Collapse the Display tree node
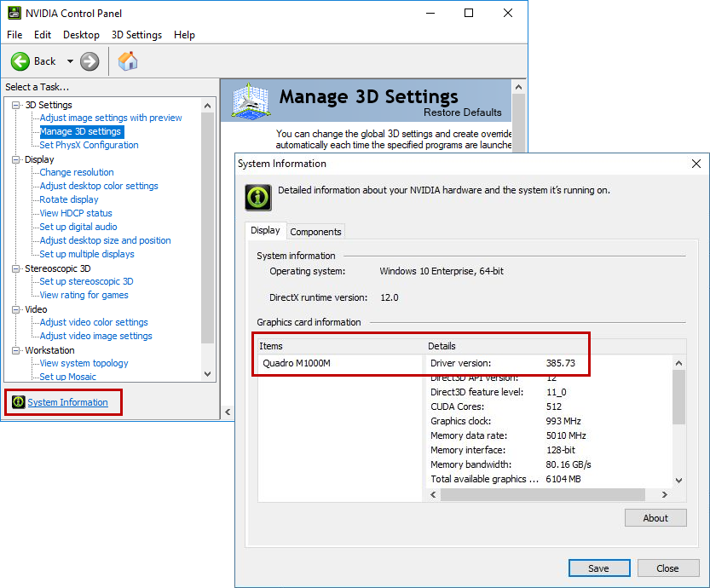 pos(16,159)
